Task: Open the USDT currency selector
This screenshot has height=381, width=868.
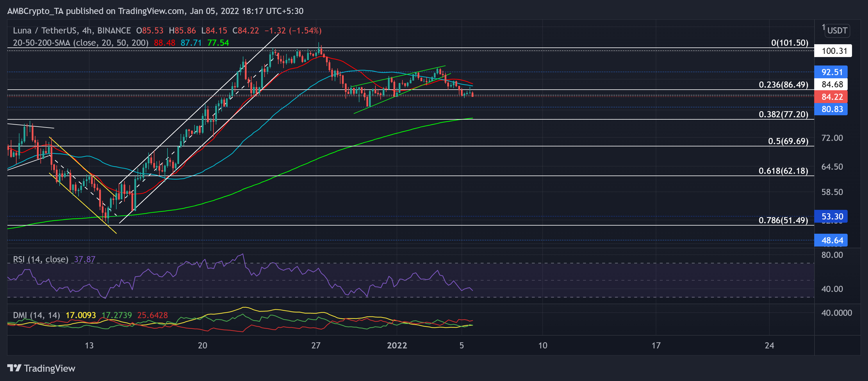Action: 837,31
